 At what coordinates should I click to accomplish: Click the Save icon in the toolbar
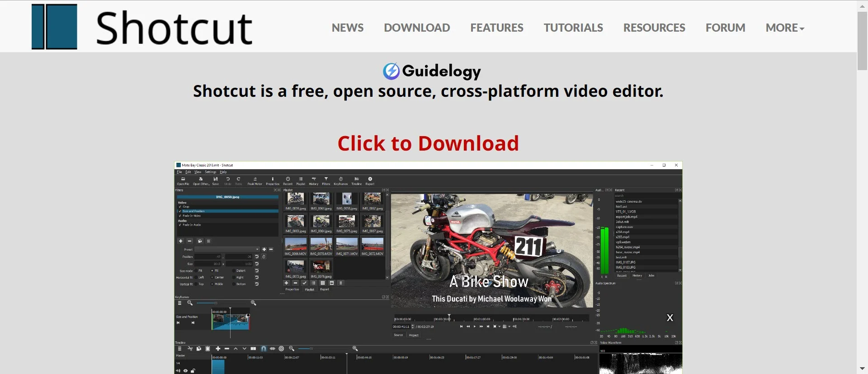216,181
